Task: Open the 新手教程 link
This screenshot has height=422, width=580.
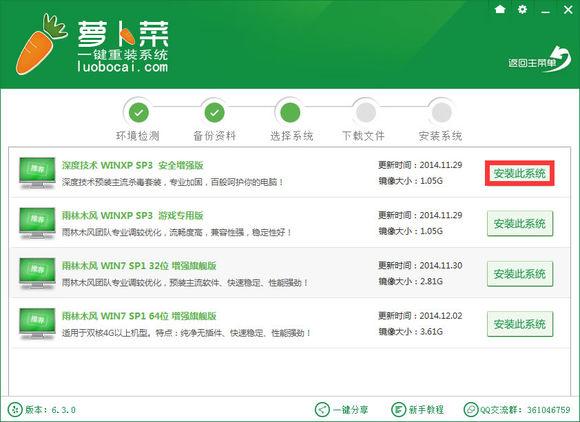Action: (426, 410)
